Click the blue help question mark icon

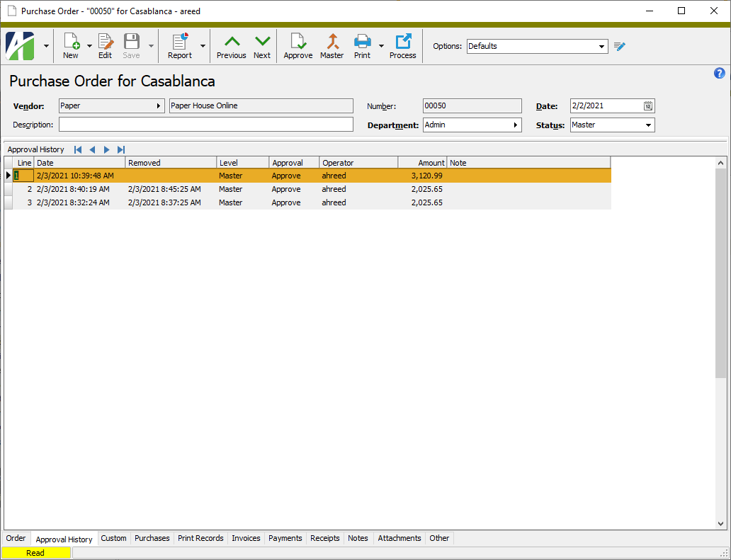pos(720,74)
